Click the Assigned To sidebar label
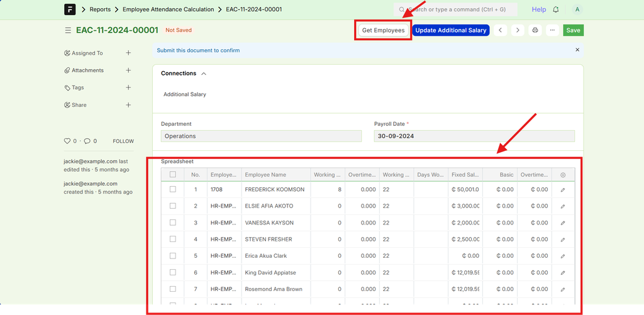 87,53
